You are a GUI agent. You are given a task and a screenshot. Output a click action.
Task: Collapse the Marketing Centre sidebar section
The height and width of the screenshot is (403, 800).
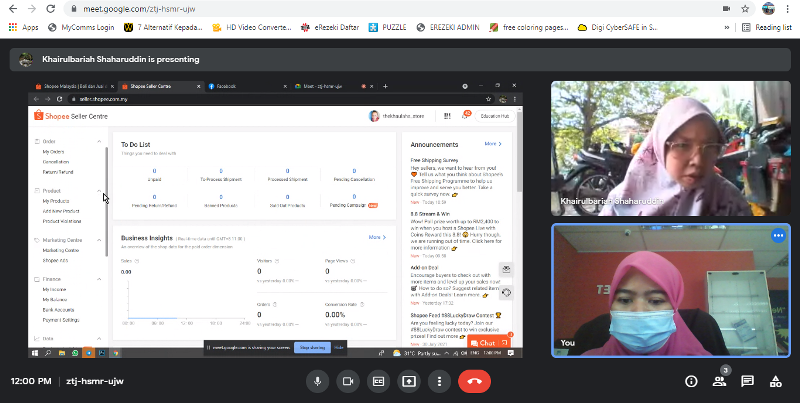99,240
